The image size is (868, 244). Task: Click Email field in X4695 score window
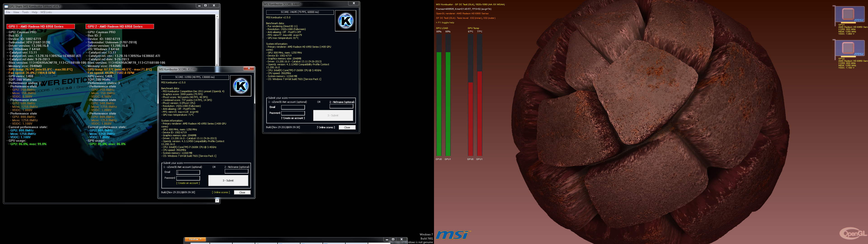click(x=293, y=107)
